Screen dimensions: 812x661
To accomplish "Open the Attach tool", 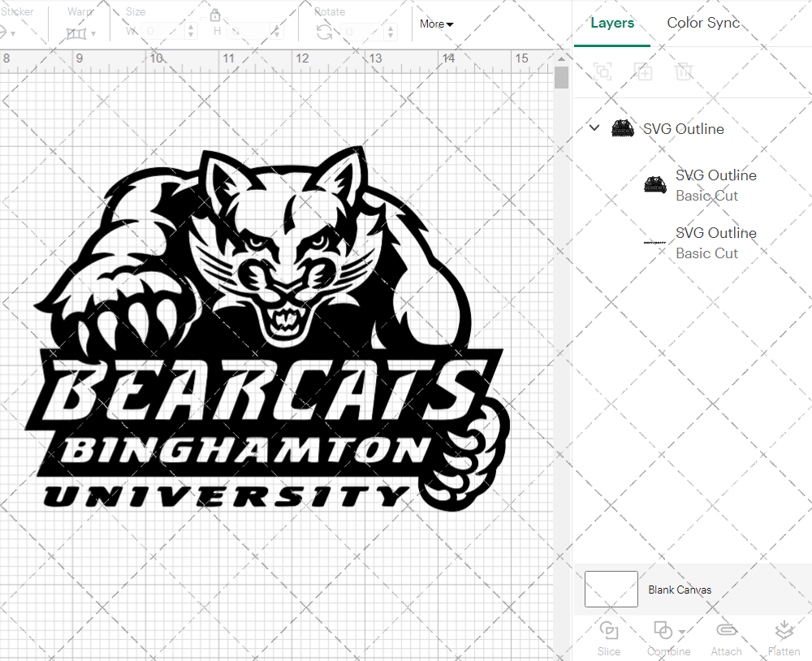I will (x=726, y=639).
